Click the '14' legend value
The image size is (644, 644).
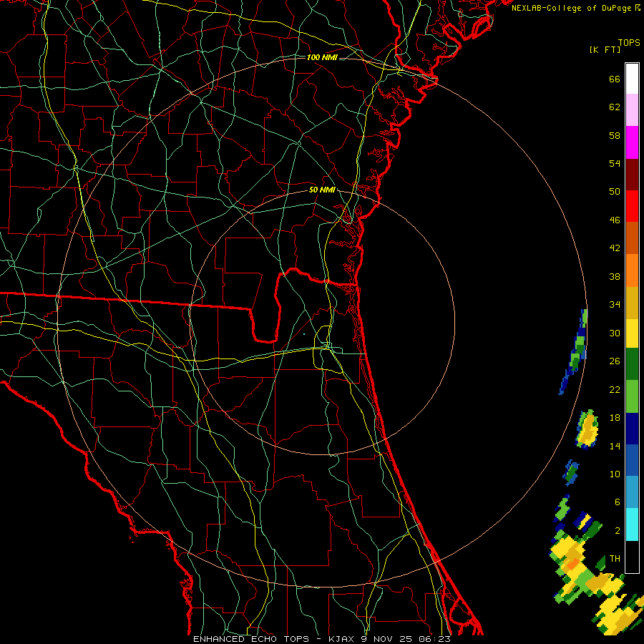pos(615,446)
